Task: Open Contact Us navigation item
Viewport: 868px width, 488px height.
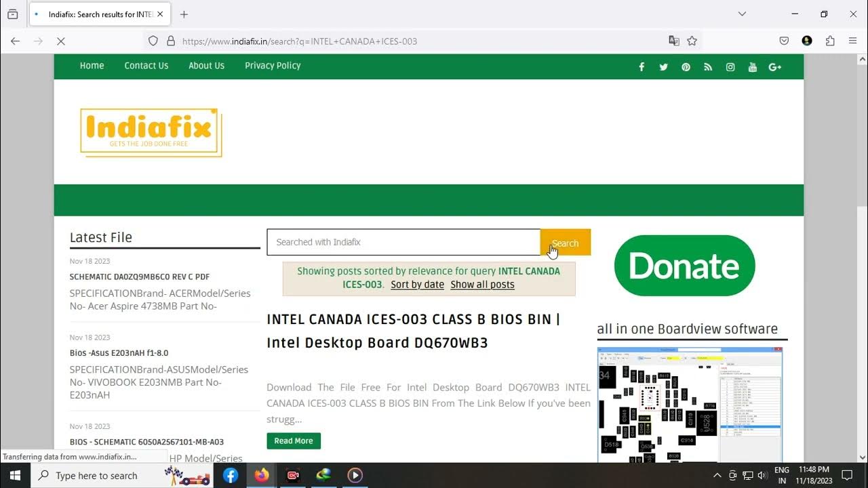Action: (x=146, y=66)
